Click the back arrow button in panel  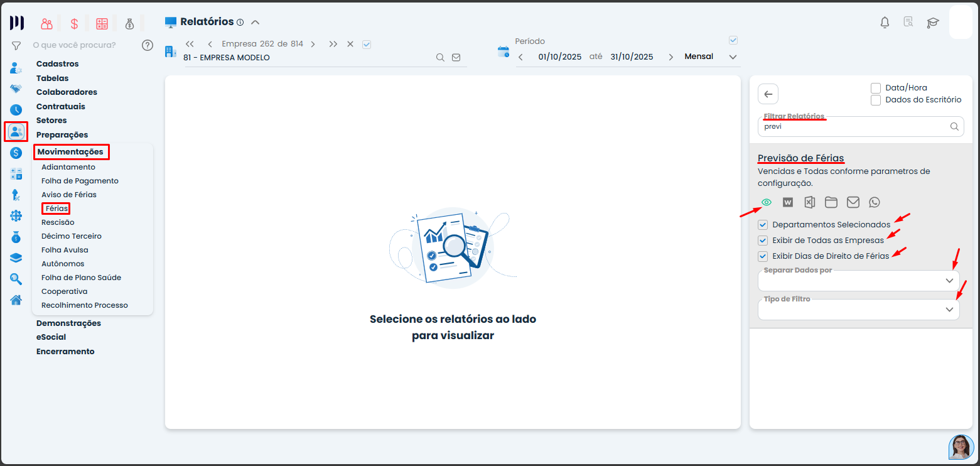click(768, 94)
